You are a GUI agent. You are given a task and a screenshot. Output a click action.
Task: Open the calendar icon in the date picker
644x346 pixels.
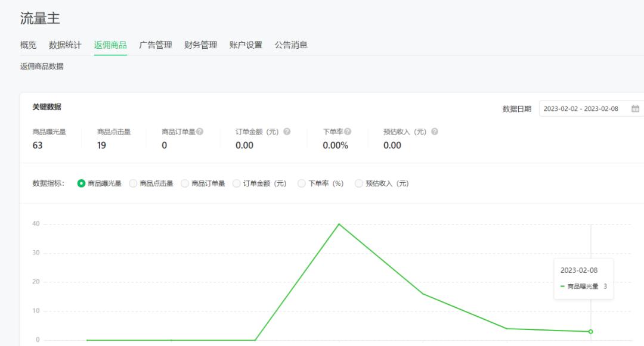point(635,108)
